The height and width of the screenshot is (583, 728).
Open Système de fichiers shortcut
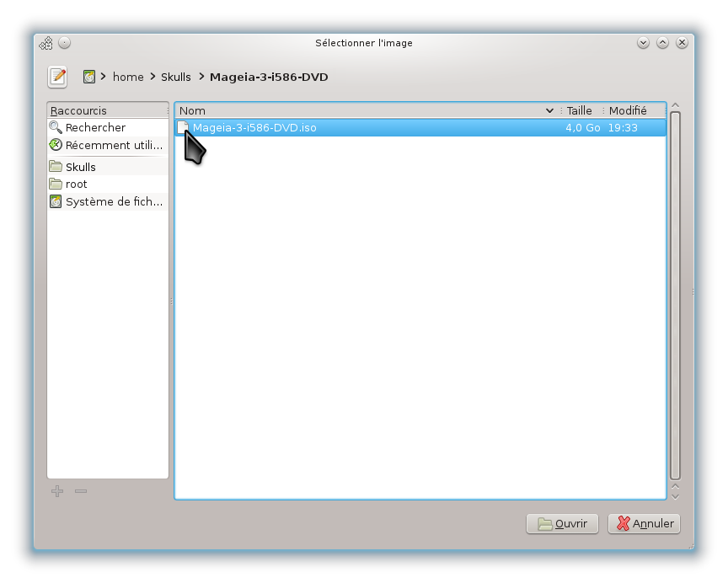[x=108, y=201]
